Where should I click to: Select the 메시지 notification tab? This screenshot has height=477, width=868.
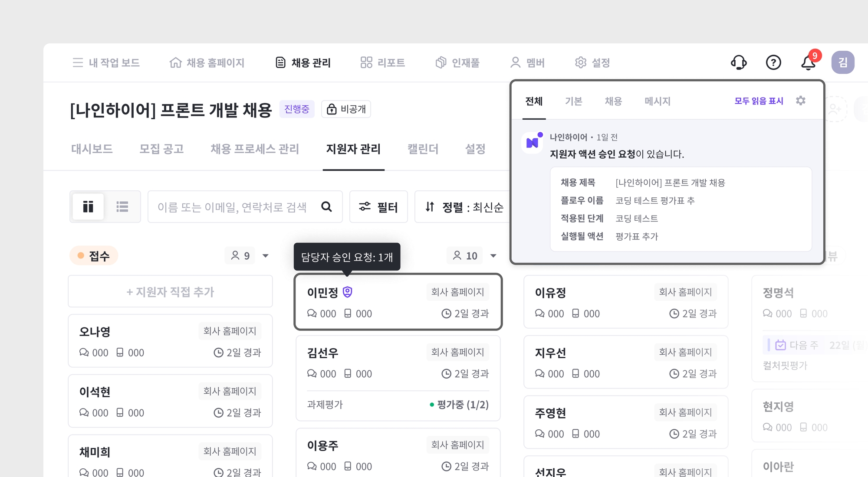(657, 101)
